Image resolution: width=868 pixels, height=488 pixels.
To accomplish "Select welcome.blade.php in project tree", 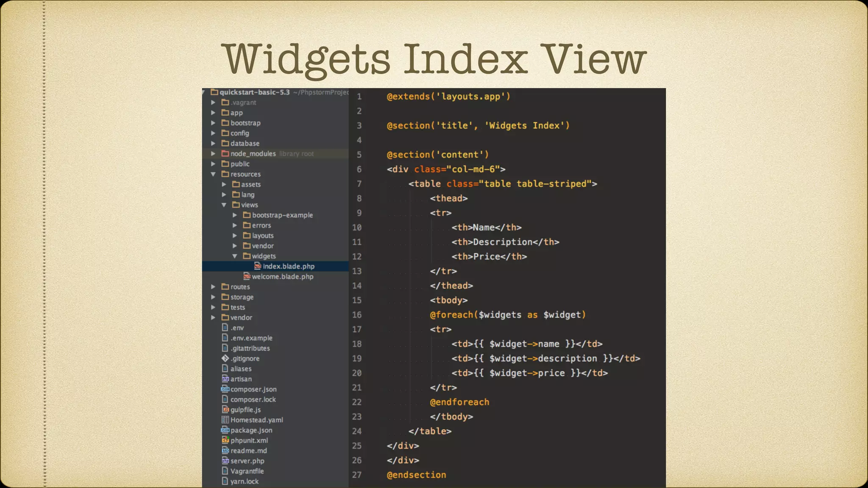I will [275, 276].
